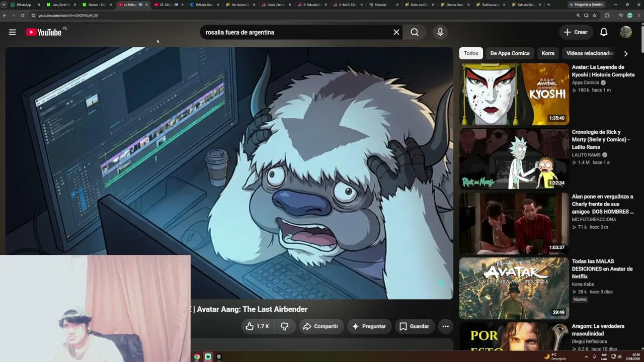
Task: Open the Avatar Netflix malas decisiones thumbnail
Action: pyautogui.click(x=514, y=289)
